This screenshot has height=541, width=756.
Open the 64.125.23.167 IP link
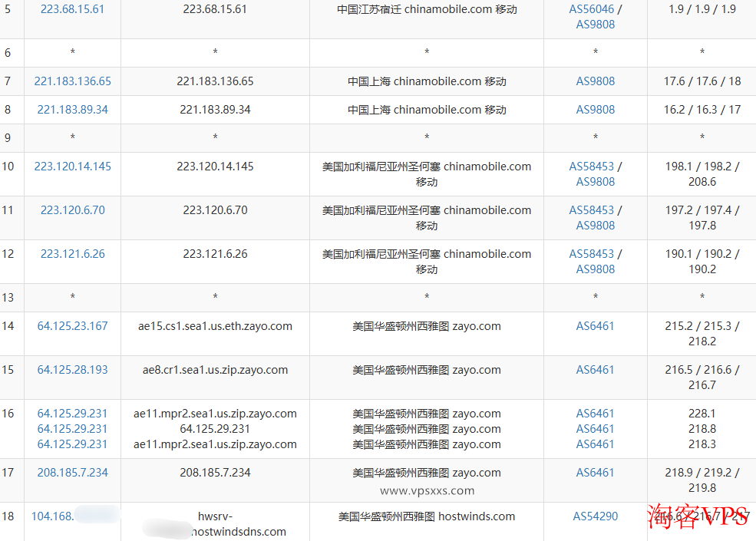click(x=72, y=326)
